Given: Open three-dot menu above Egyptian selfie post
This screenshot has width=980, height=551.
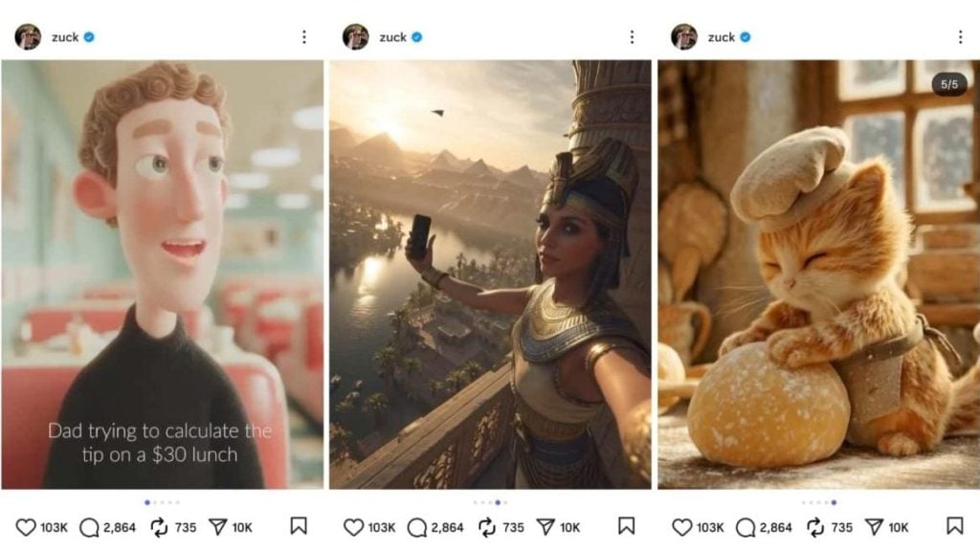Looking at the screenshot, I should pos(632,37).
